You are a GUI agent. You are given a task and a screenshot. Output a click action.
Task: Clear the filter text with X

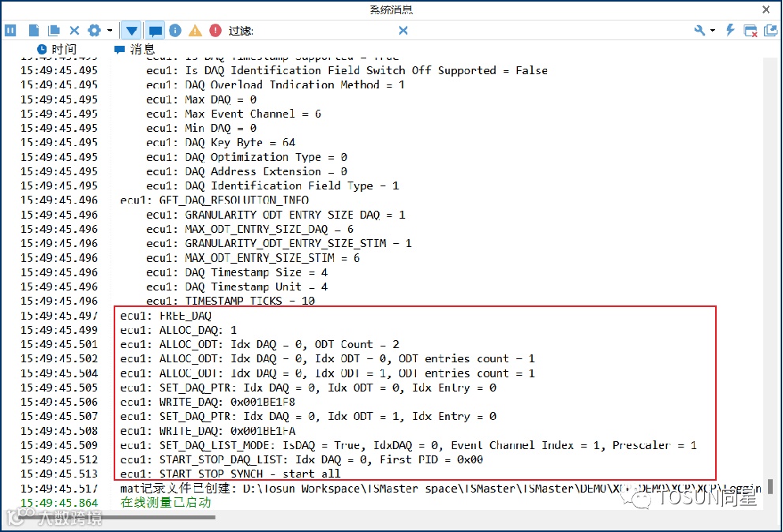coord(403,31)
